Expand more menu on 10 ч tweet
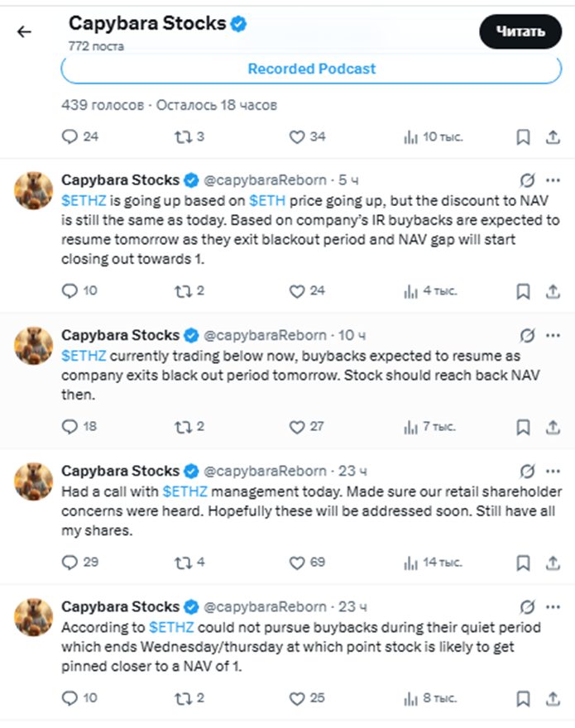Screen dimensions: 575x728 pos(552,335)
